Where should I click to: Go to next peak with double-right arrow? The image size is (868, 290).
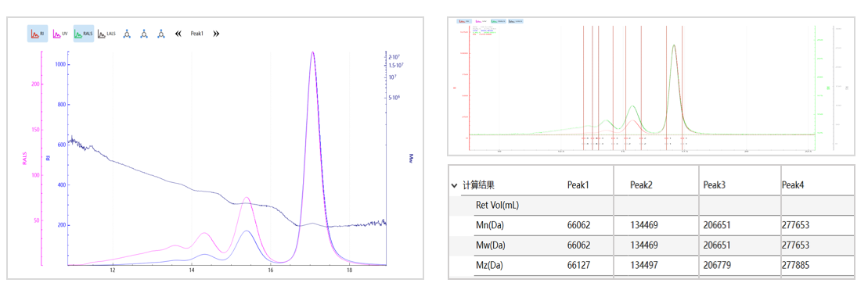[x=216, y=34]
